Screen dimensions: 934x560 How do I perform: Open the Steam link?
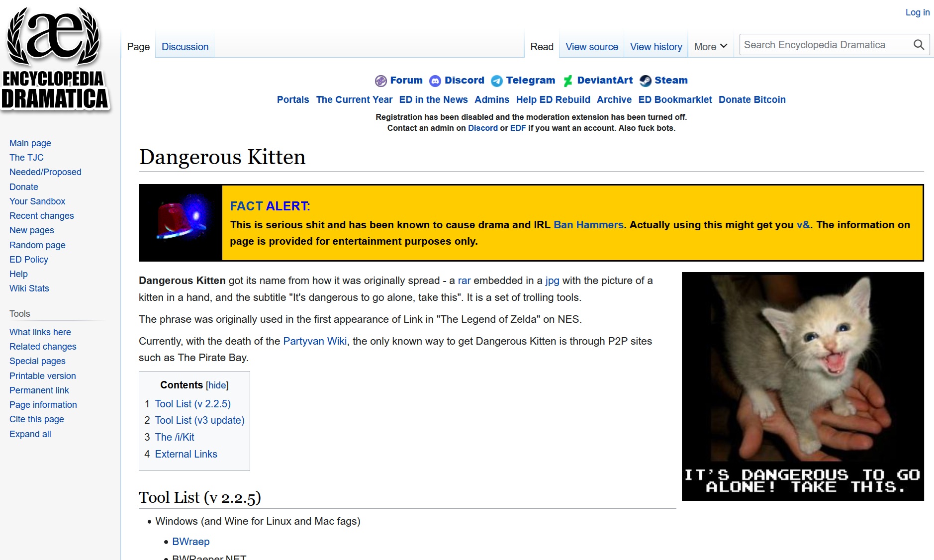pos(671,80)
